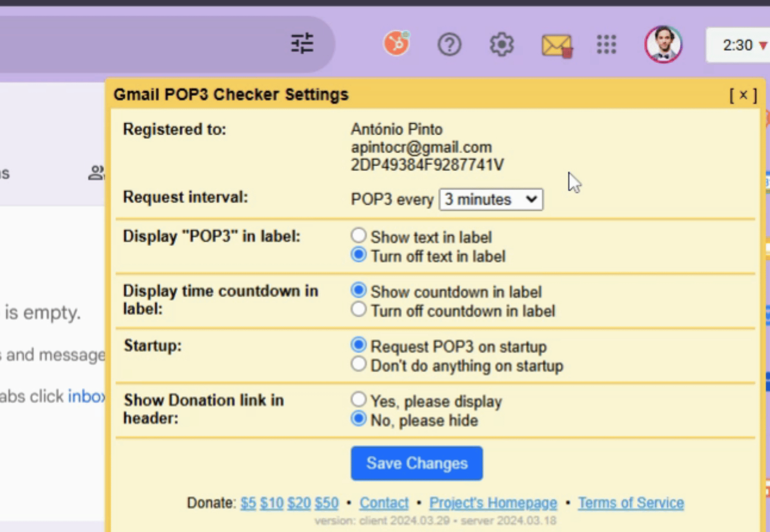Close the POP3 Checker Settings panel

(743, 95)
